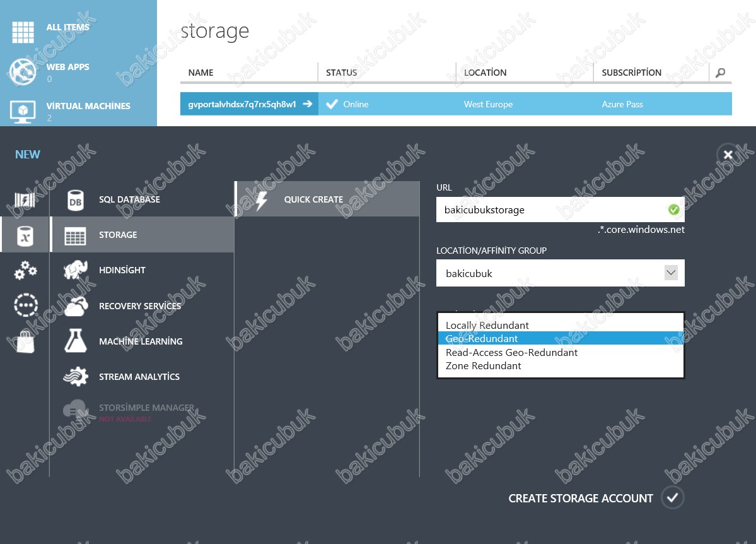Viewport: 756px width, 544px height.
Task: Choose Geo-Redundant replication option
Action: (561, 338)
